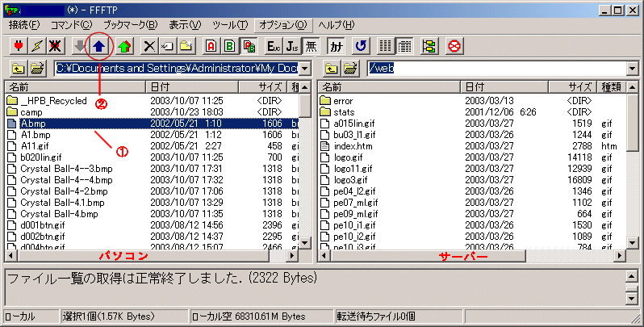The width and height of the screenshot is (644, 327).
Task: Select Binary transfer mode B button
Action: pos(229,46)
